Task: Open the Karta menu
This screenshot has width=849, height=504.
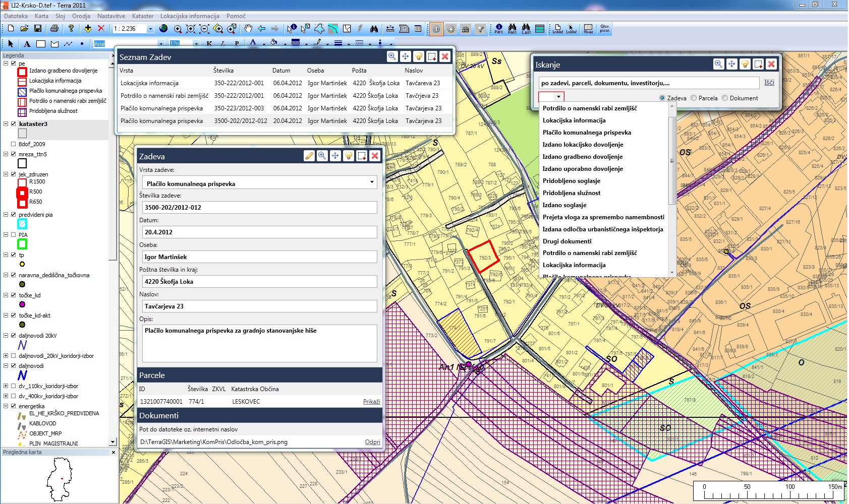Action: 41,16
